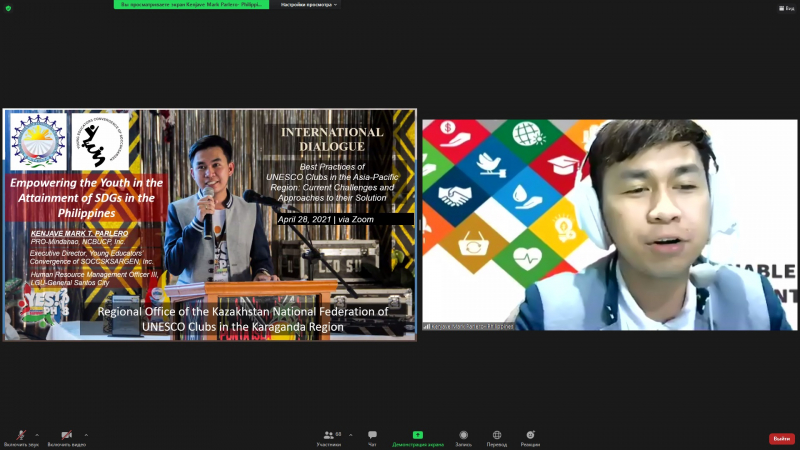This screenshot has width=800, height=450.
Task: Click the Включить звук text label
Action: (21, 444)
